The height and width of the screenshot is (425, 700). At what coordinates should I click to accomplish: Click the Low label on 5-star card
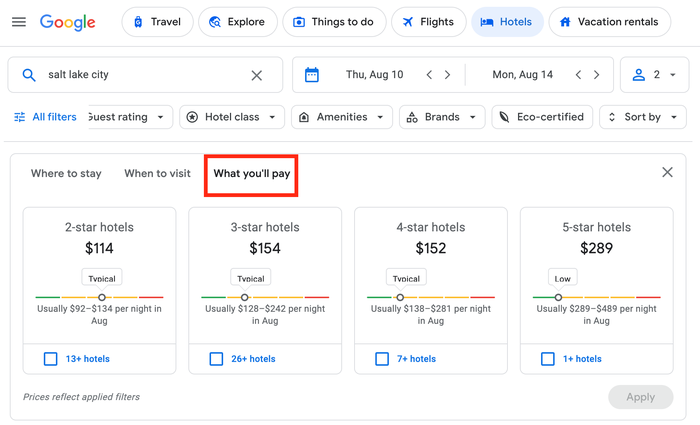562,278
